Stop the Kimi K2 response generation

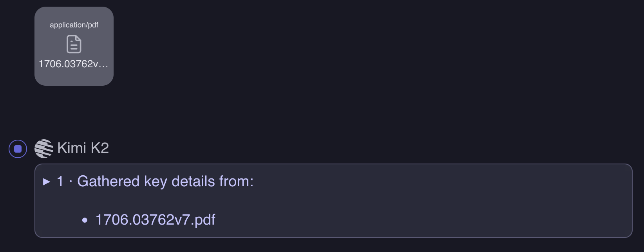point(18,149)
